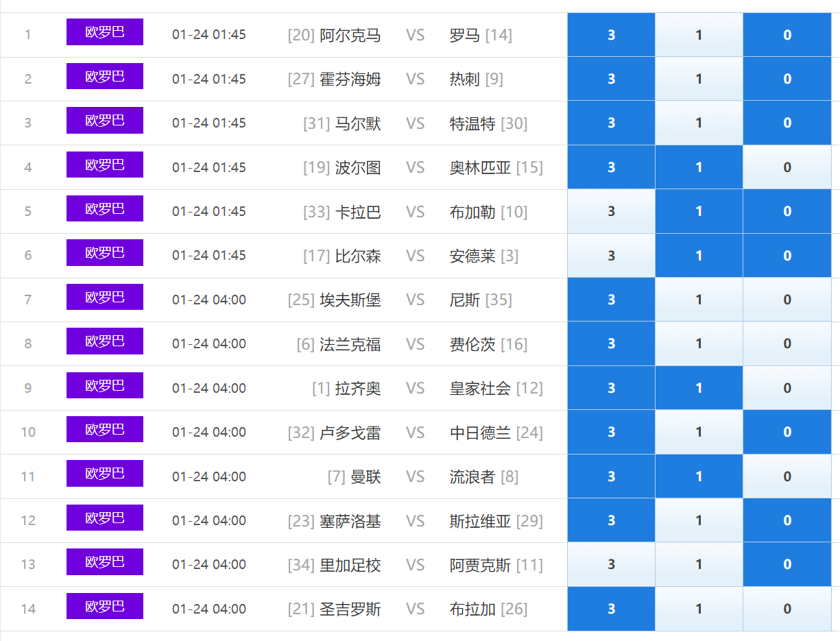Image resolution: width=840 pixels, height=641 pixels.
Task: Toggle the 1 option for 波尔图 match
Action: (699, 167)
